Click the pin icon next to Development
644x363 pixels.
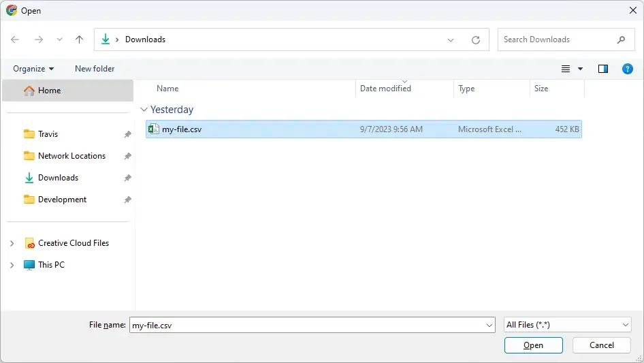click(x=128, y=200)
